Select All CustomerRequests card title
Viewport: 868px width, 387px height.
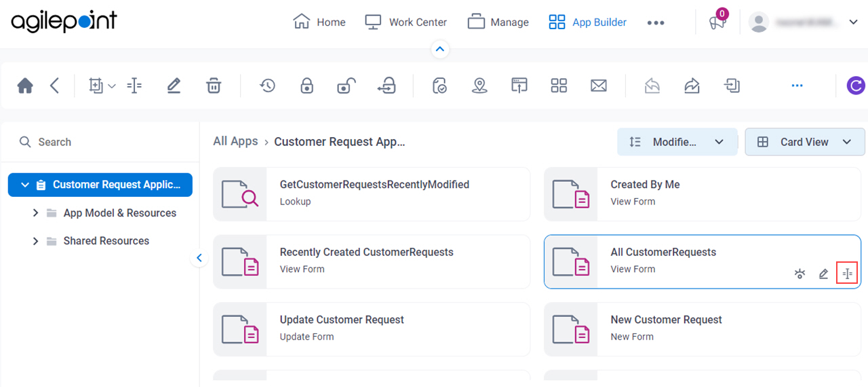663,252
